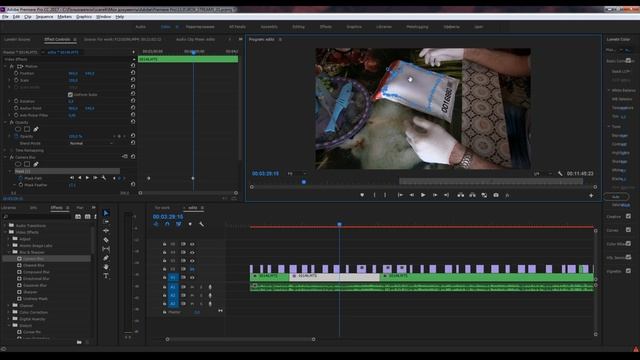Expand the Color Correction folder
Viewport: 640px width, 360px height.
pos(9,312)
